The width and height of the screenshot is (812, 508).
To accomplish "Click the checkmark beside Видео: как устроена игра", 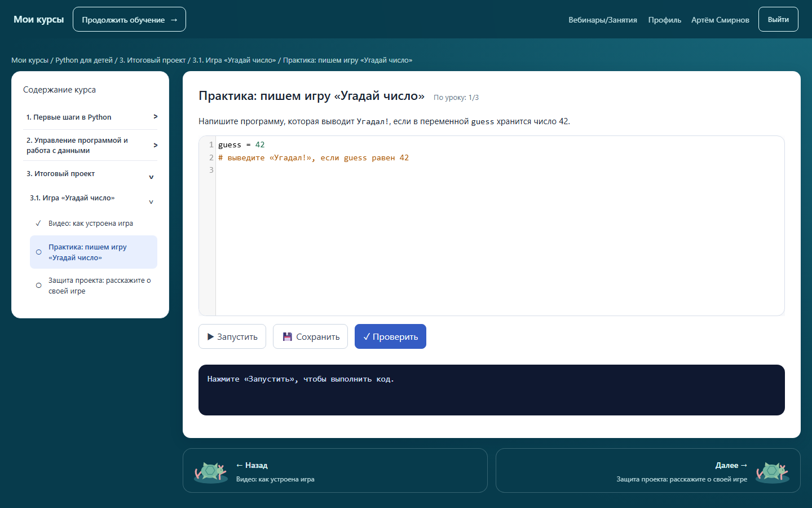I will [38, 224].
